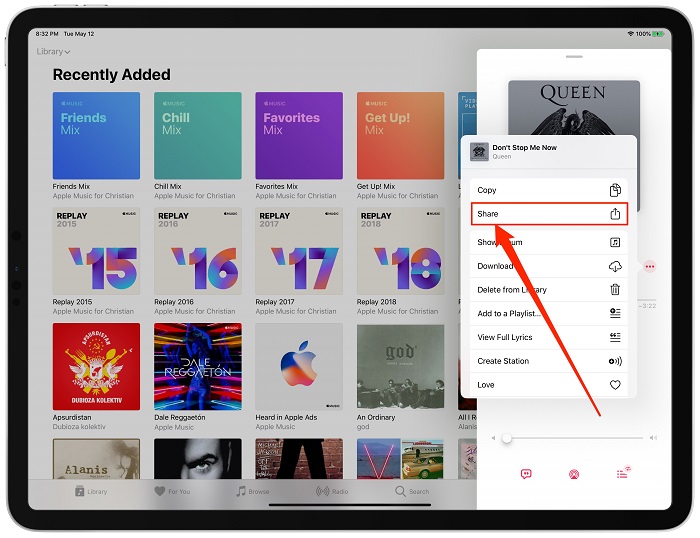Show lyrics with the speech bubble icon
Image resolution: width=700 pixels, height=538 pixels.
pos(526,474)
